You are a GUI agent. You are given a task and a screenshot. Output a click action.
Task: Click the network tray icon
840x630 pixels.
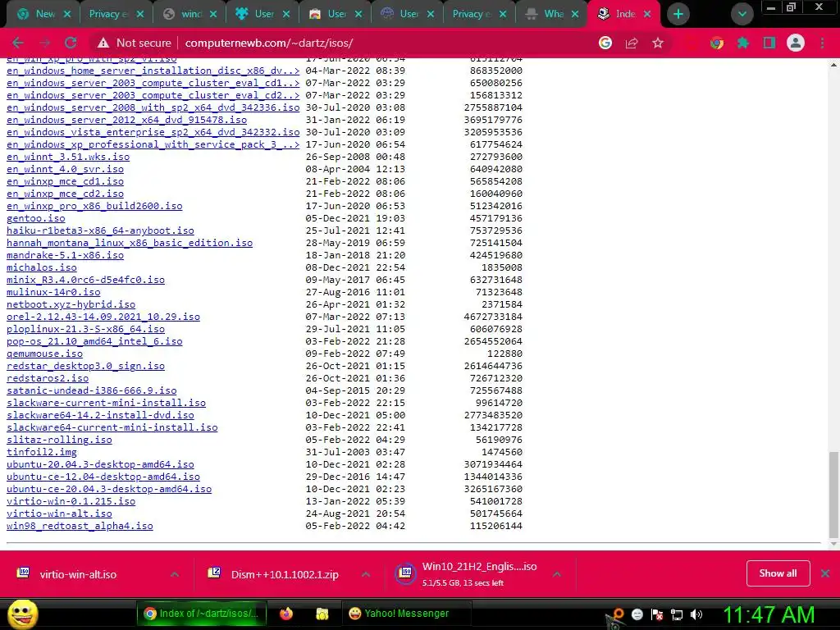click(677, 614)
